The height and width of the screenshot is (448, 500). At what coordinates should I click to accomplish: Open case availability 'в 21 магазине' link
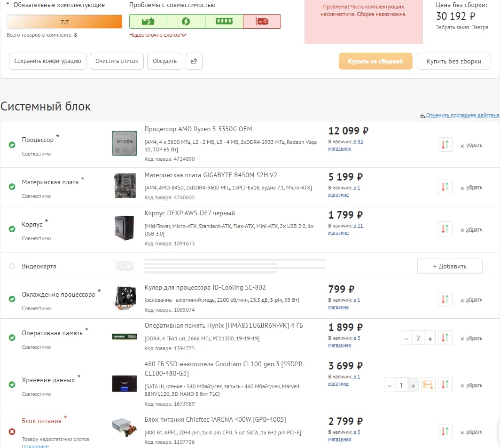tap(346, 229)
